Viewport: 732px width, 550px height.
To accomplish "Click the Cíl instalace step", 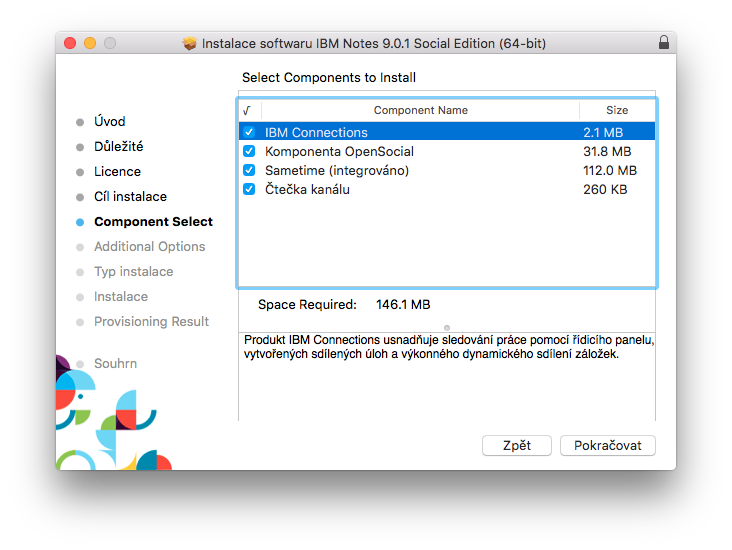I will pos(130,197).
